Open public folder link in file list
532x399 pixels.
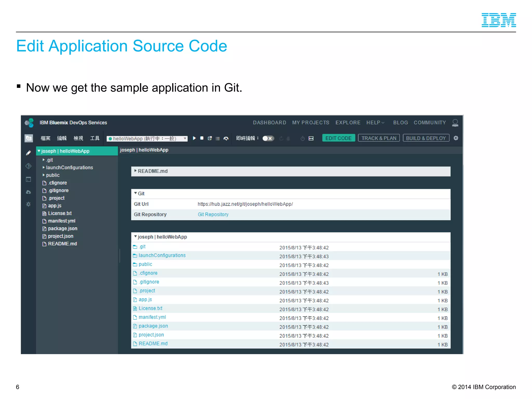coord(145,264)
